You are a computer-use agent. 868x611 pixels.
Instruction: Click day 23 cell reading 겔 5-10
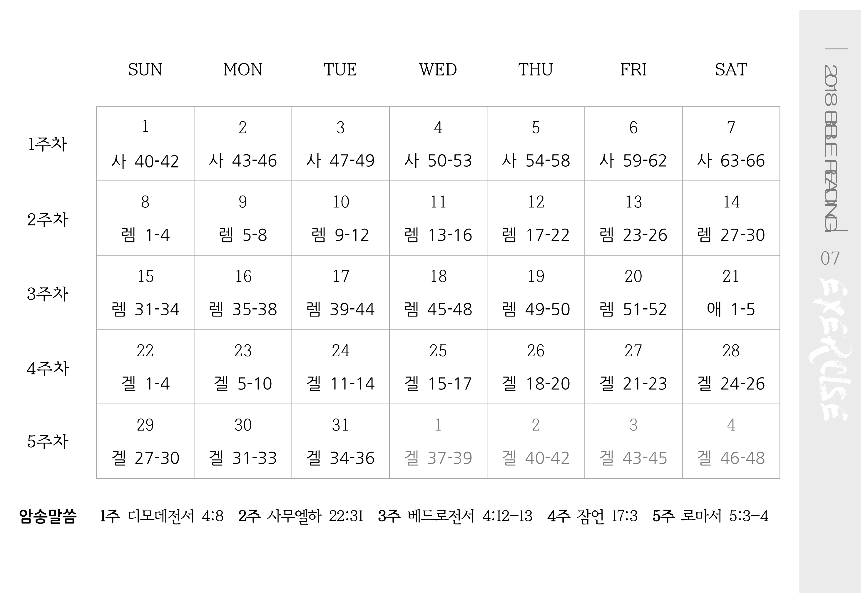click(243, 367)
